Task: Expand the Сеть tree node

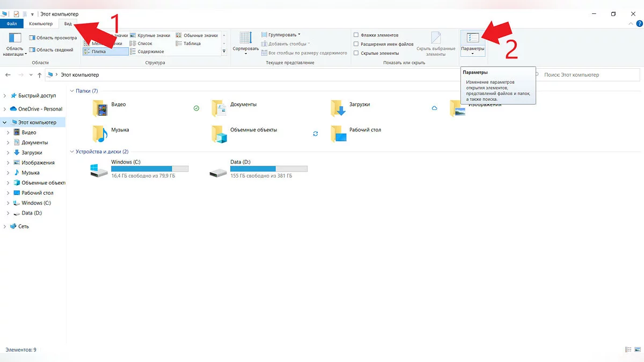Action: tap(5, 226)
